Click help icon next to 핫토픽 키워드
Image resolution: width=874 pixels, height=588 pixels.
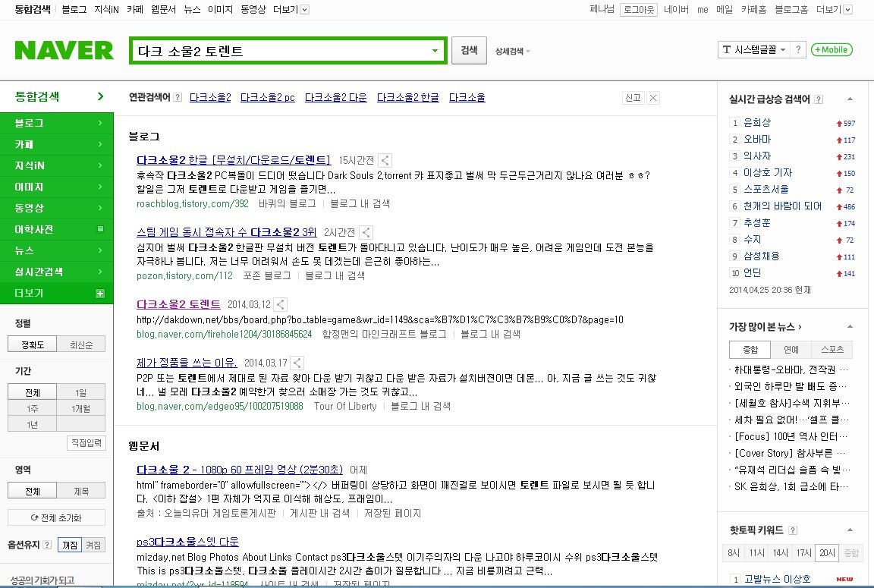coord(793,530)
